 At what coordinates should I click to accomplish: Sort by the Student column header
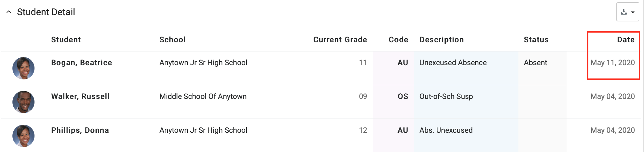(x=66, y=40)
